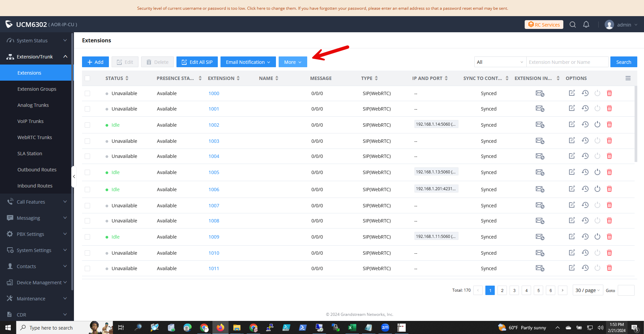Open notifications bell icon
Image resolution: width=644 pixels, height=334 pixels.
pos(586,25)
